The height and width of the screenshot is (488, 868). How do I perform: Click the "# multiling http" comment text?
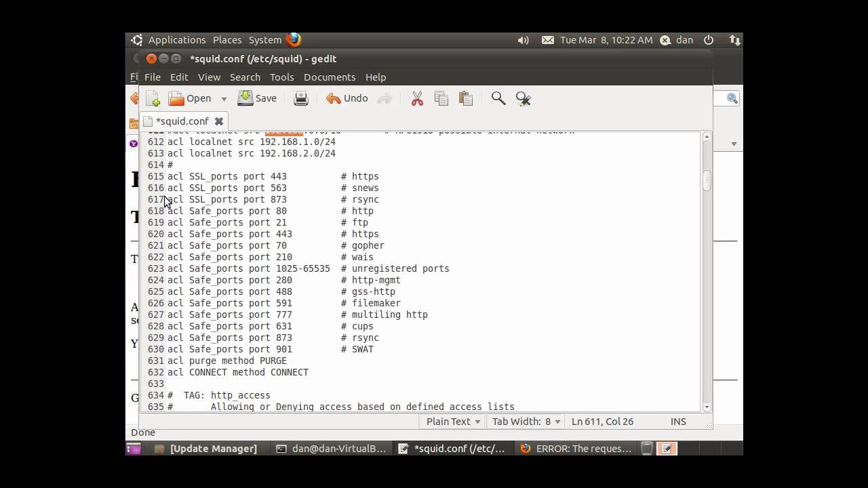point(384,314)
